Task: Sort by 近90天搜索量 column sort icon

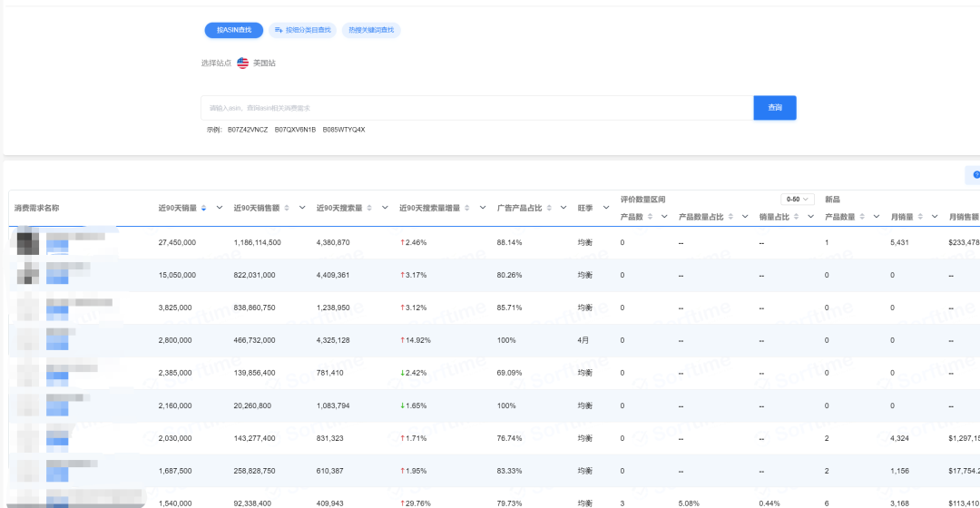Action: (370, 208)
